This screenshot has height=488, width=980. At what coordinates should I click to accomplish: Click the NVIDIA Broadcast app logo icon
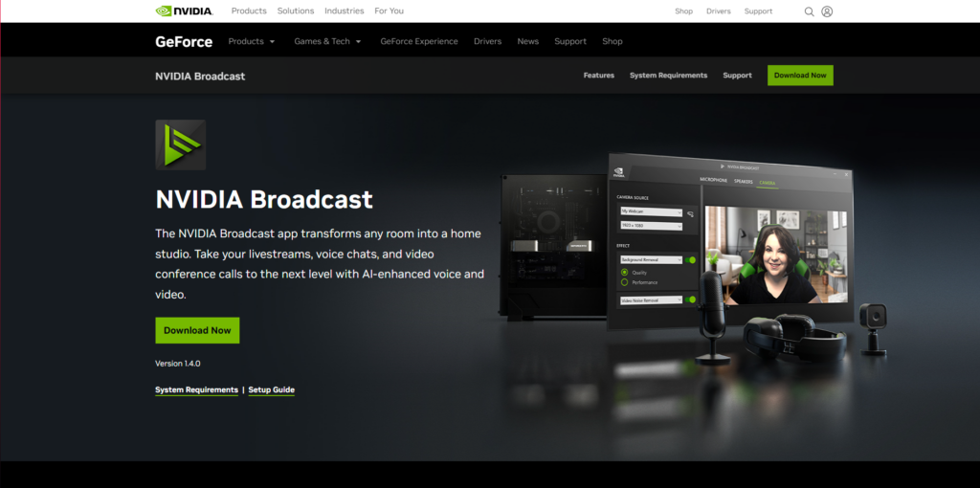180,144
